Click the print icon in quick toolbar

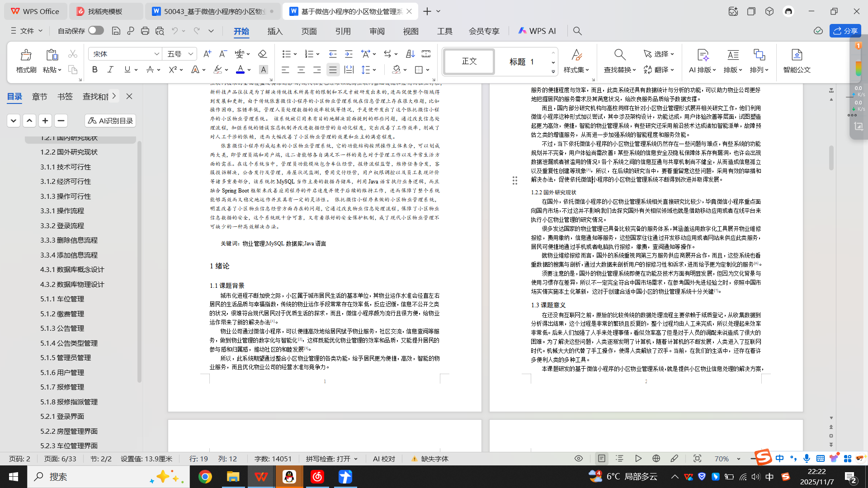[x=145, y=31]
